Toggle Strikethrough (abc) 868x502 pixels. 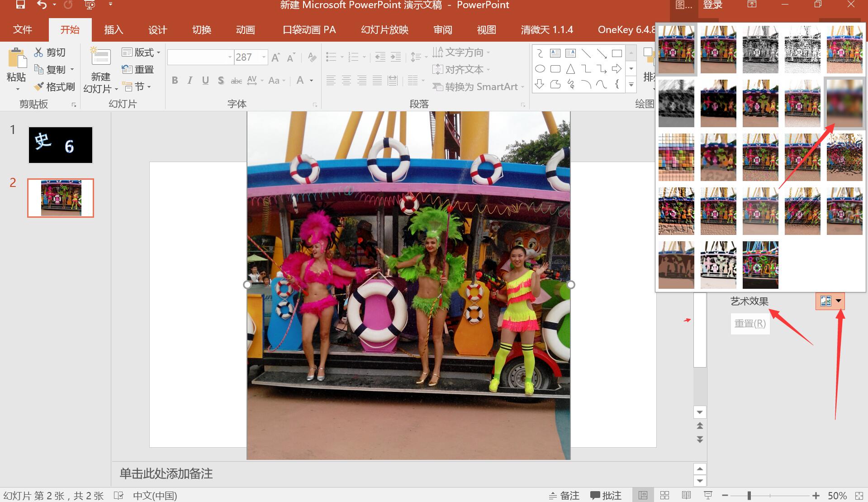[x=236, y=81]
